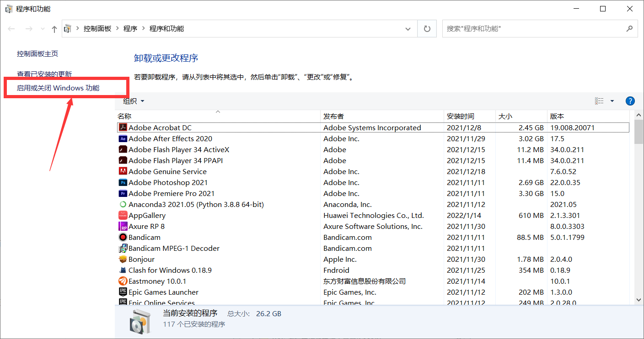Open 启用或关闭 Windows 功能 link
The width and height of the screenshot is (644, 339).
(58, 88)
